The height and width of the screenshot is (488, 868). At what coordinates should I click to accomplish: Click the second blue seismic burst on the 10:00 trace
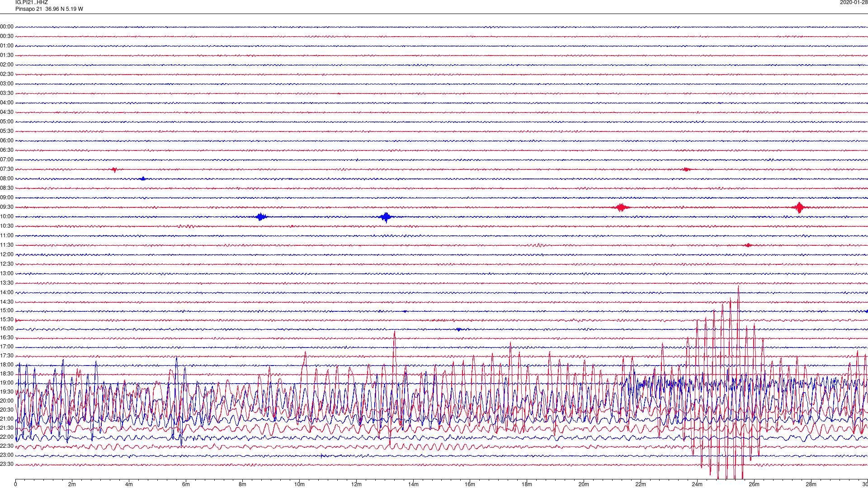pyautogui.click(x=386, y=217)
